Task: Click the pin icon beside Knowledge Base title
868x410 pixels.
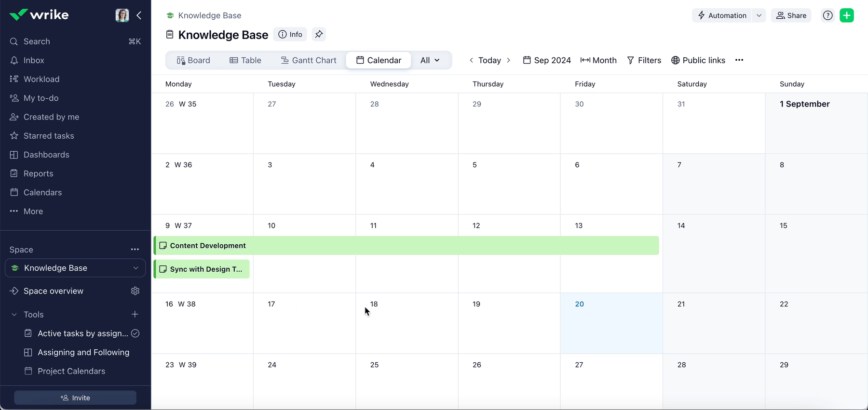Action: tap(319, 34)
